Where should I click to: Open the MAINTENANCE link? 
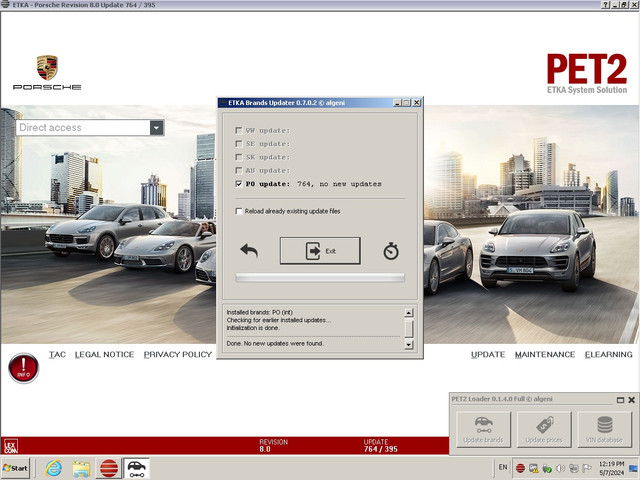(545, 354)
